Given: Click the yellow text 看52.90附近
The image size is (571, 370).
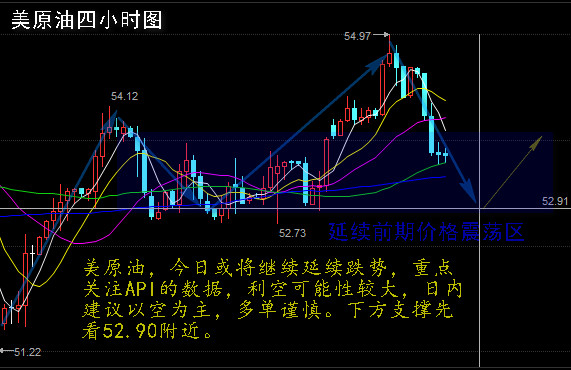Looking at the screenshot, I should [147, 331].
